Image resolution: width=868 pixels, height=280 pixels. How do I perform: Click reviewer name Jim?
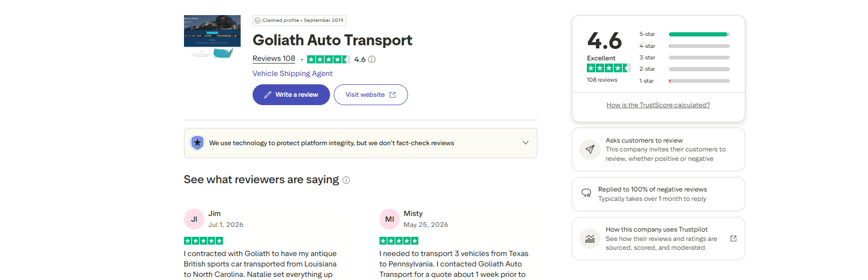[x=215, y=213]
